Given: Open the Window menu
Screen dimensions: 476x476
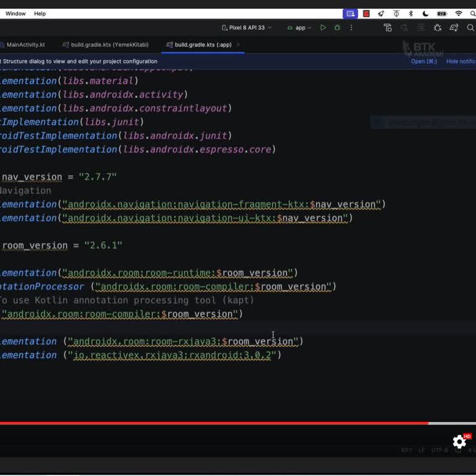Looking at the screenshot, I should 15,14.
